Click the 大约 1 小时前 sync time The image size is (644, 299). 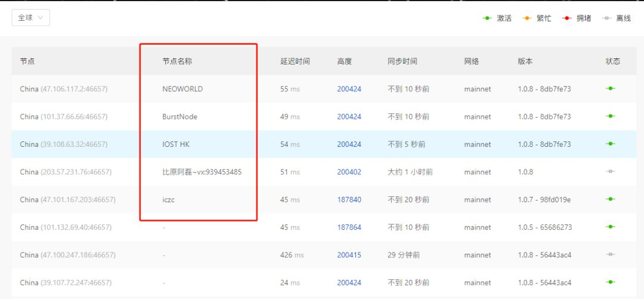(x=410, y=172)
